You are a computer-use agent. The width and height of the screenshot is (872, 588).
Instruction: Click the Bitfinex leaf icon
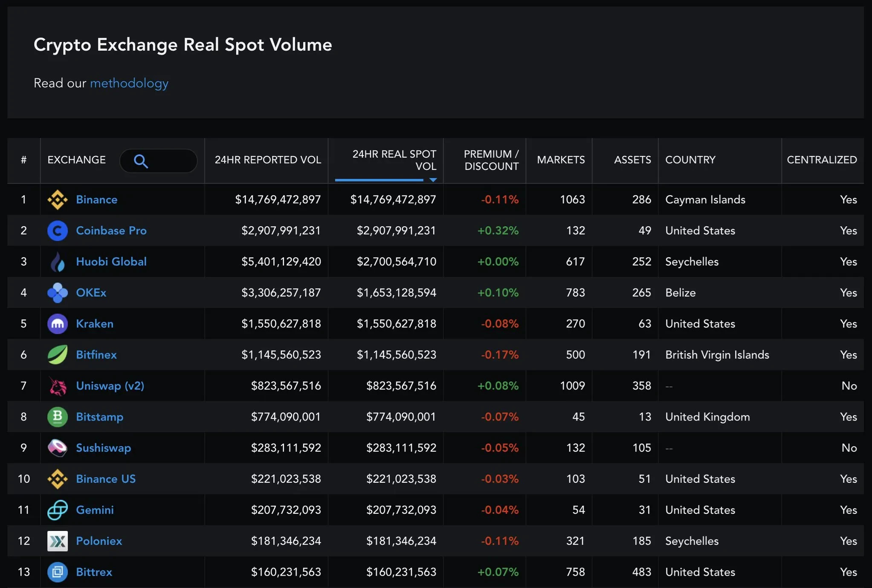pyautogui.click(x=58, y=355)
